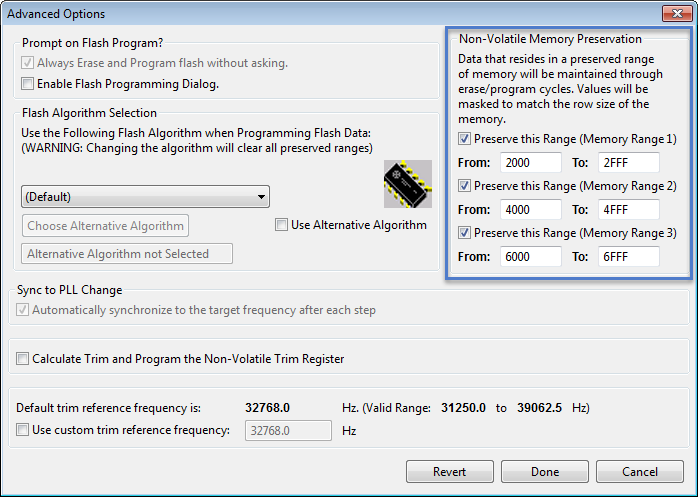Uncheck Preserve Memory Range 2

click(x=464, y=186)
